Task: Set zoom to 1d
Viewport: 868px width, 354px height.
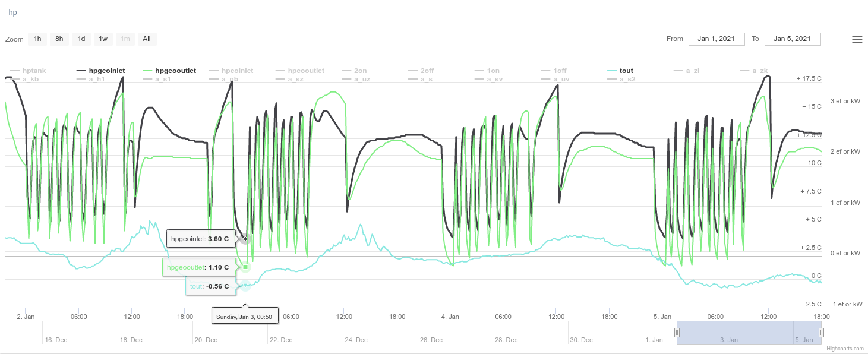Action: [x=81, y=39]
